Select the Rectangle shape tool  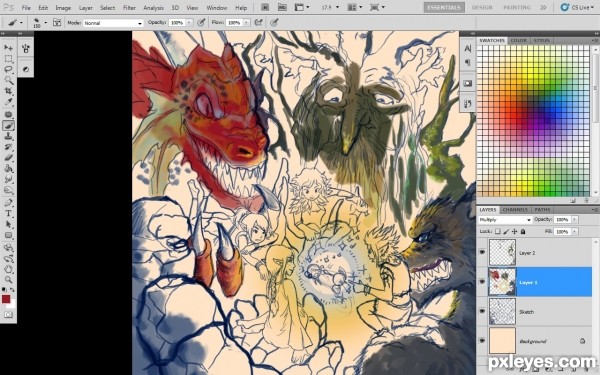(8, 235)
